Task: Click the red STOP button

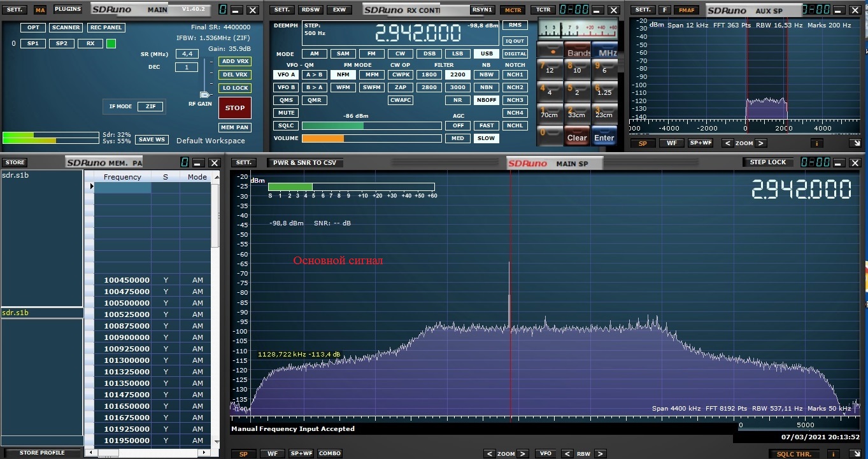Action: 235,108
